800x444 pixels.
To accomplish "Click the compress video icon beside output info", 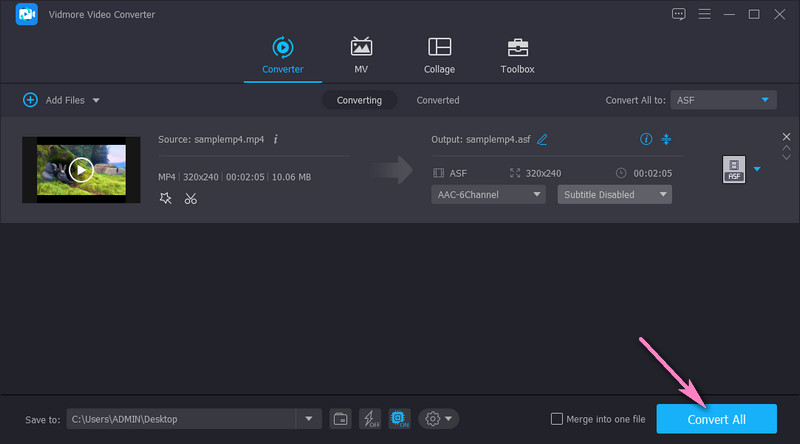I will tap(665, 139).
